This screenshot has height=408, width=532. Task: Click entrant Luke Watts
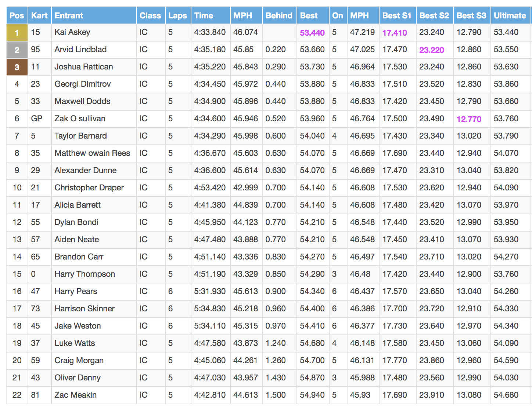(75, 343)
